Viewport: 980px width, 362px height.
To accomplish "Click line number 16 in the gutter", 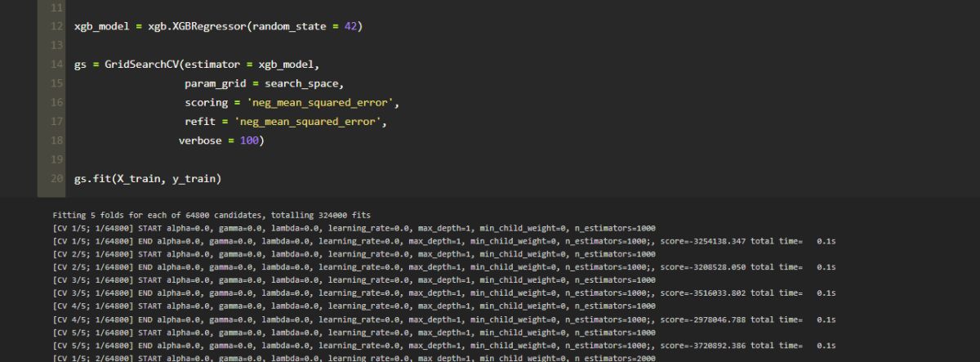I will (x=56, y=102).
